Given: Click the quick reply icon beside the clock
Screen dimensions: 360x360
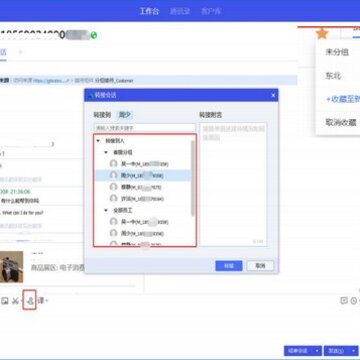Looking at the screenshot, I should click(344, 300).
